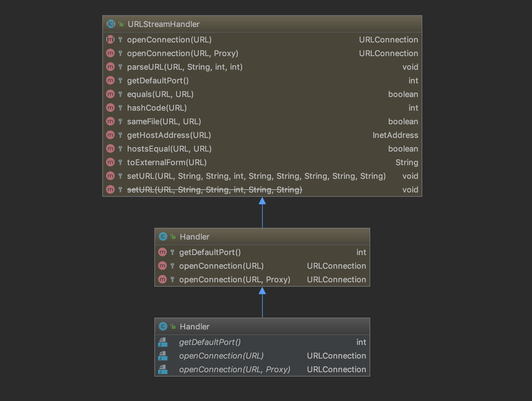The image size is (532, 401).
Task: Select the setURL method with nine parameters
Action: 256,176
